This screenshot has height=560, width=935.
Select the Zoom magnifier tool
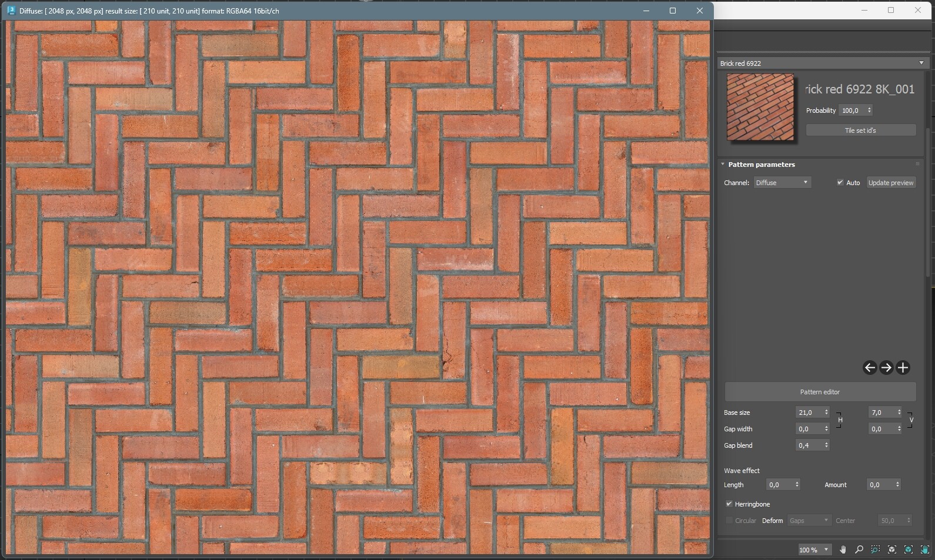coord(859,549)
